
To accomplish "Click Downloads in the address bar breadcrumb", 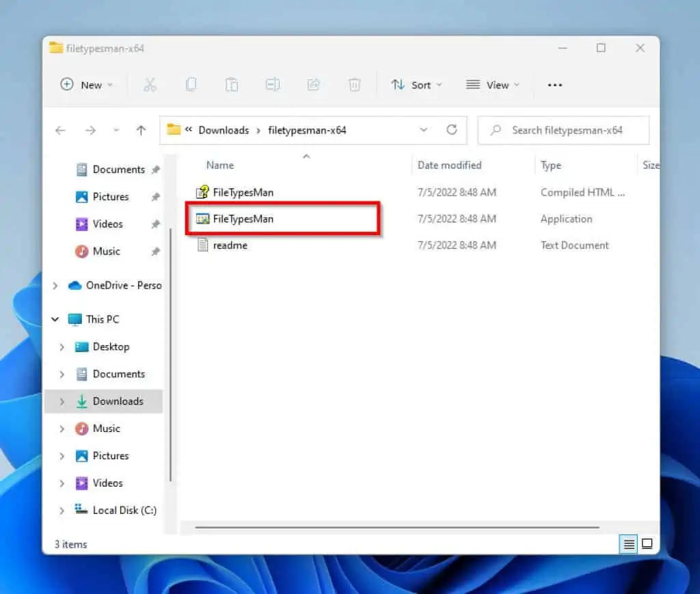I will (224, 130).
